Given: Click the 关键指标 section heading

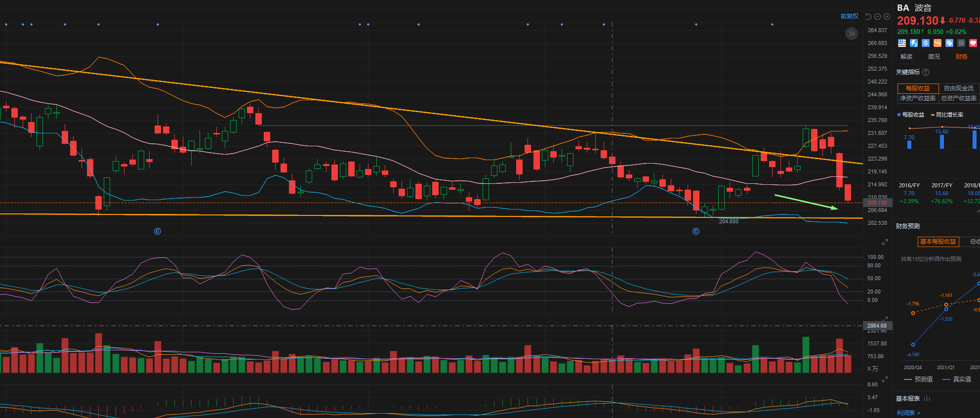Looking at the screenshot, I should (x=908, y=72).
